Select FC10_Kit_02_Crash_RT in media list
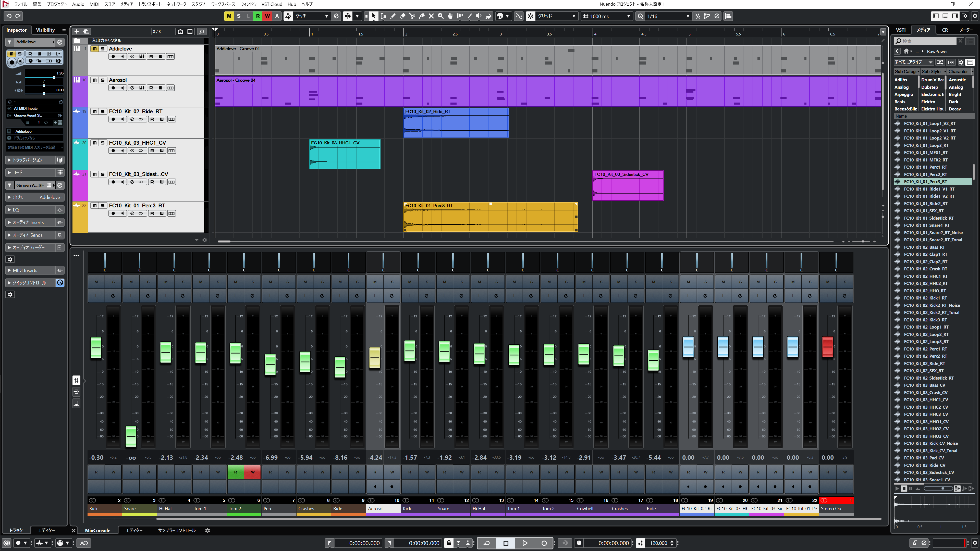The width and height of the screenshot is (980, 551). 925,269
